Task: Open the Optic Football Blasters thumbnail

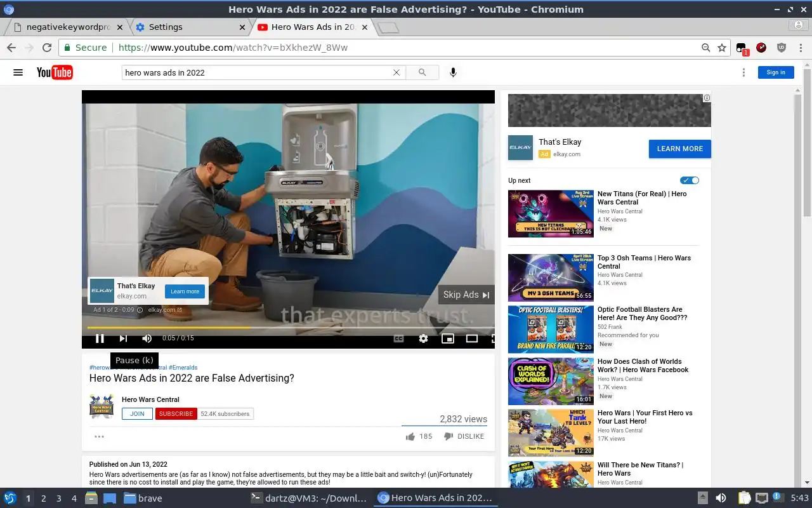Action: 551,329
